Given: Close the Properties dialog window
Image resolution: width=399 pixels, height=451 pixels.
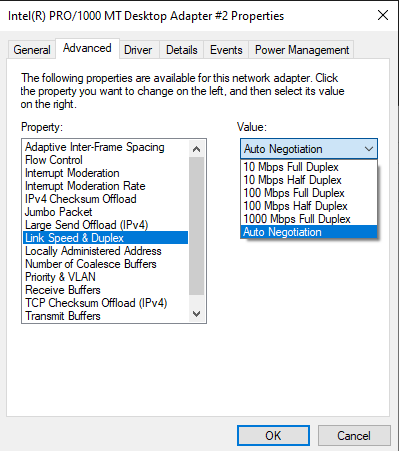Looking at the screenshot, I should 383,15.
